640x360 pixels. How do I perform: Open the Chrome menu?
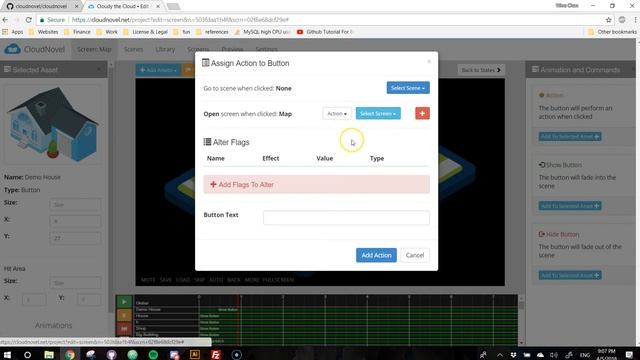pyautogui.click(x=635, y=20)
